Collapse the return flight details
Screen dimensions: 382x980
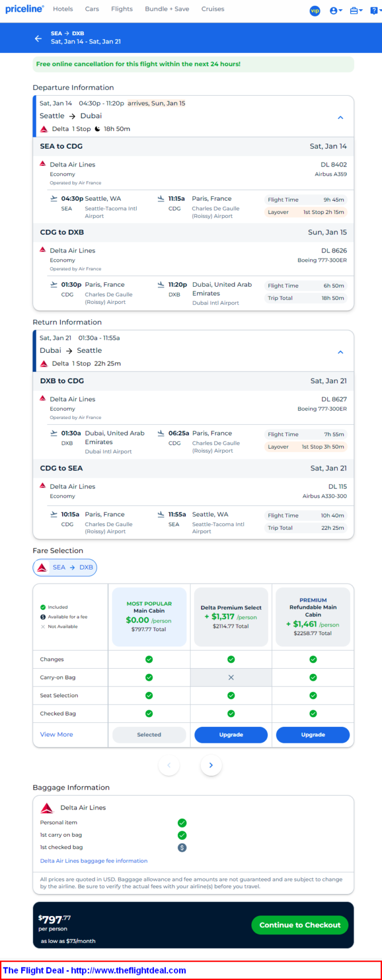click(x=340, y=352)
